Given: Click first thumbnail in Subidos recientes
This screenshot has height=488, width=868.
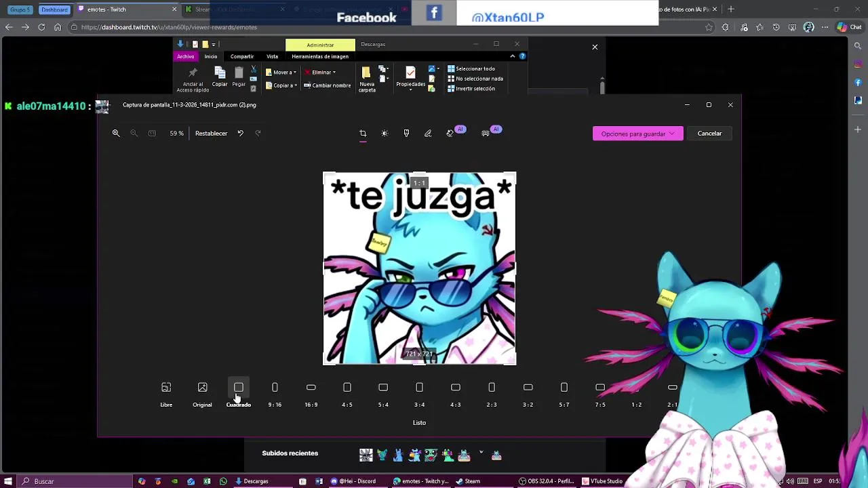Looking at the screenshot, I should [x=366, y=455].
